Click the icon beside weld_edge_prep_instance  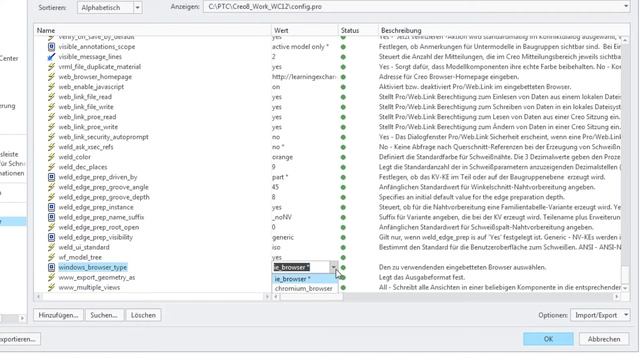pos(51,207)
